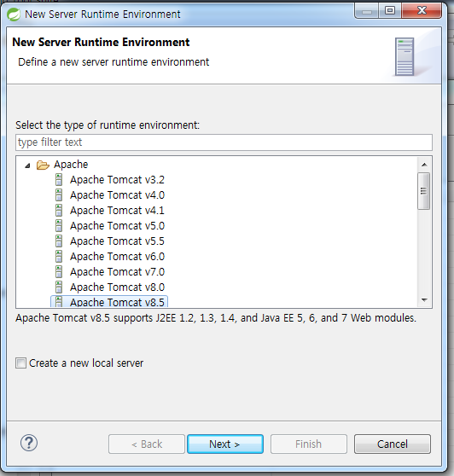Viewport: 454px width, 476px height.
Task: Select Apache Tomcat v5.0 entry
Action: 117,226
